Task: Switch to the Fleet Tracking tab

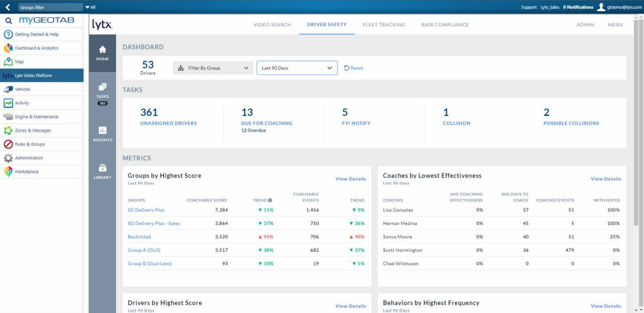Action: pyautogui.click(x=383, y=25)
